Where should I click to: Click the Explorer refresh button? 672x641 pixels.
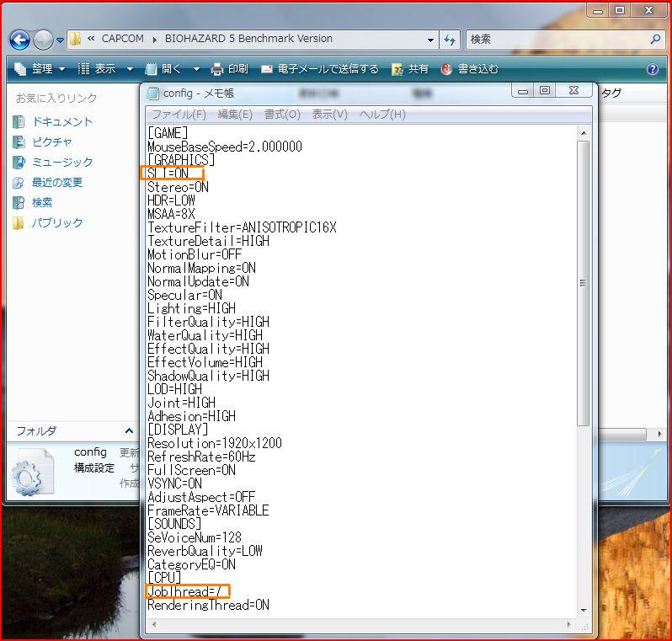click(x=450, y=40)
